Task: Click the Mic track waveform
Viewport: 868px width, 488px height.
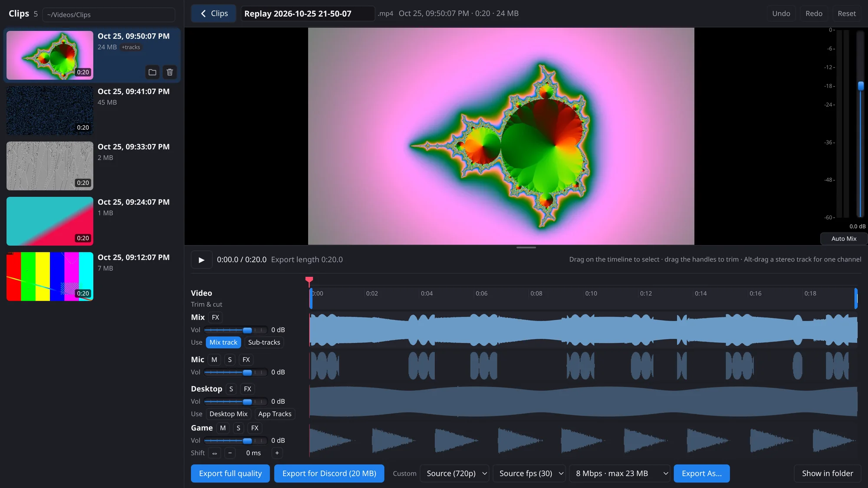Action: 583,366
